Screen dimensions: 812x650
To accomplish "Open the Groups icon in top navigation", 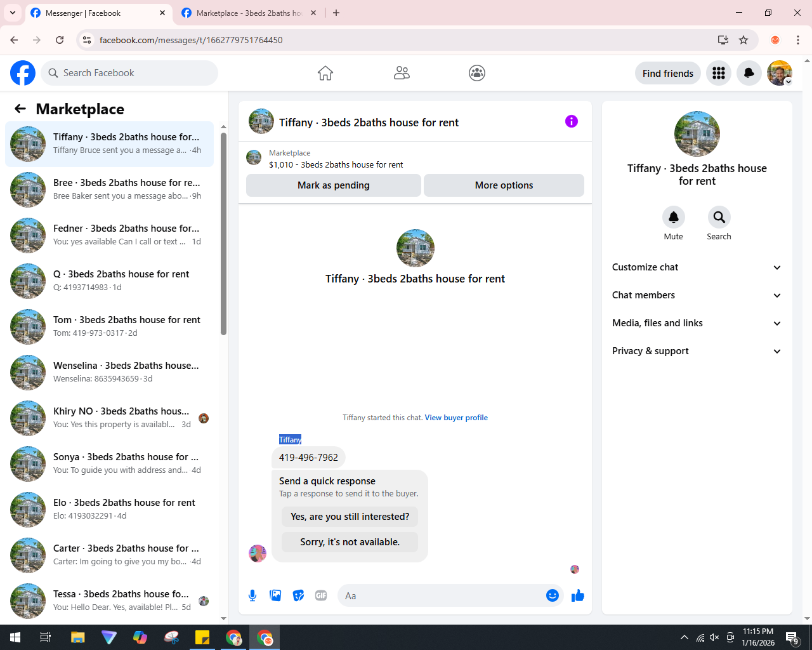I will coord(477,73).
